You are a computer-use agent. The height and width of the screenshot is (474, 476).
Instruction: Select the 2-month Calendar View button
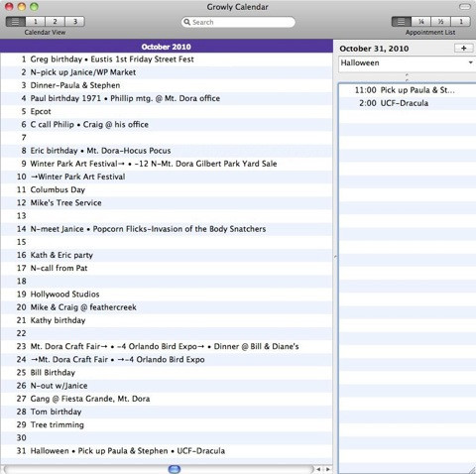point(56,22)
